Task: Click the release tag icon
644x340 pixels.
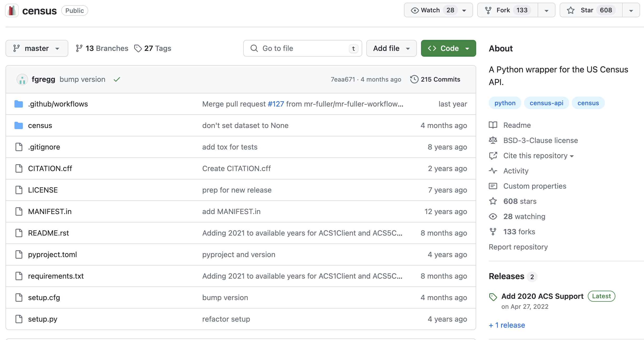Action: coord(493,297)
